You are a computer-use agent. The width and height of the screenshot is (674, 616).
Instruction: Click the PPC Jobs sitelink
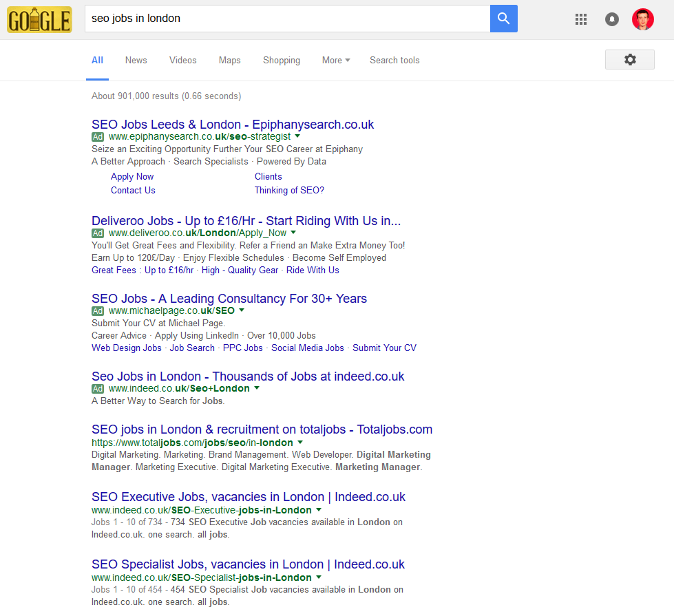point(242,348)
